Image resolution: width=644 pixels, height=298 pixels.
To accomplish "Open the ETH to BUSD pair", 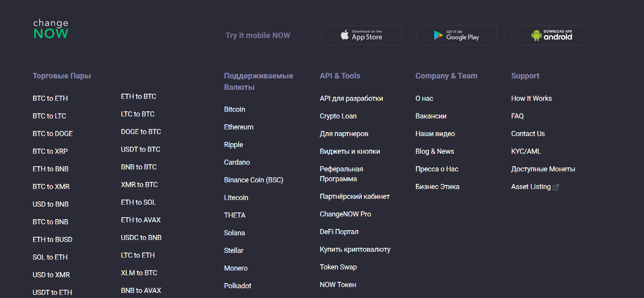I will pyautogui.click(x=53, y=240).
